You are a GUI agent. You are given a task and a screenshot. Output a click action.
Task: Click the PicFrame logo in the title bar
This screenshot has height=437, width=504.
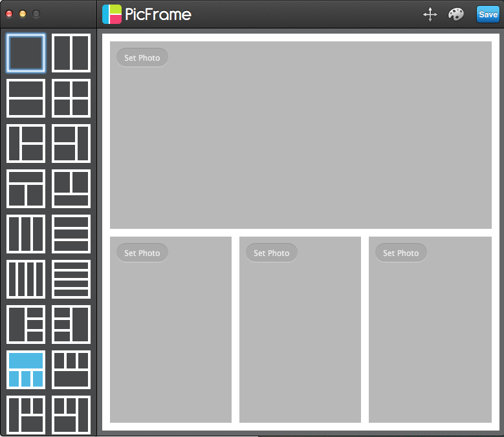pyautogui.click(x=147, y=14)
